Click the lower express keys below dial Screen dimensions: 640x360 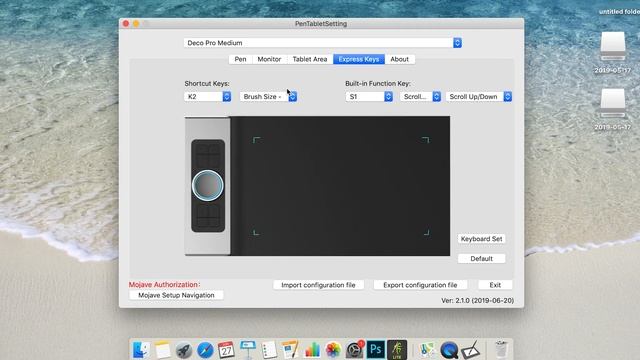tap(208, 216)
